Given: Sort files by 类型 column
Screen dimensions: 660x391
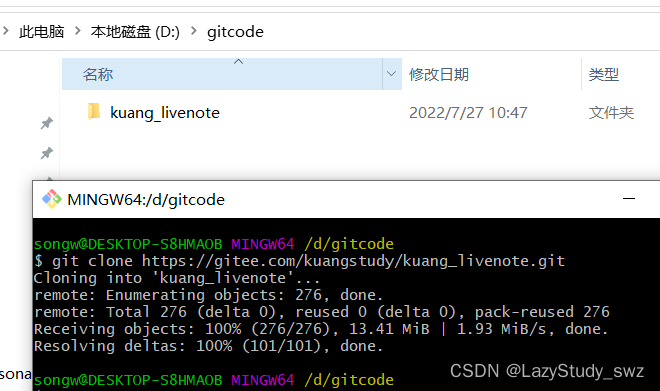Looking at the screenshot, I should click(x=620, y=74).
